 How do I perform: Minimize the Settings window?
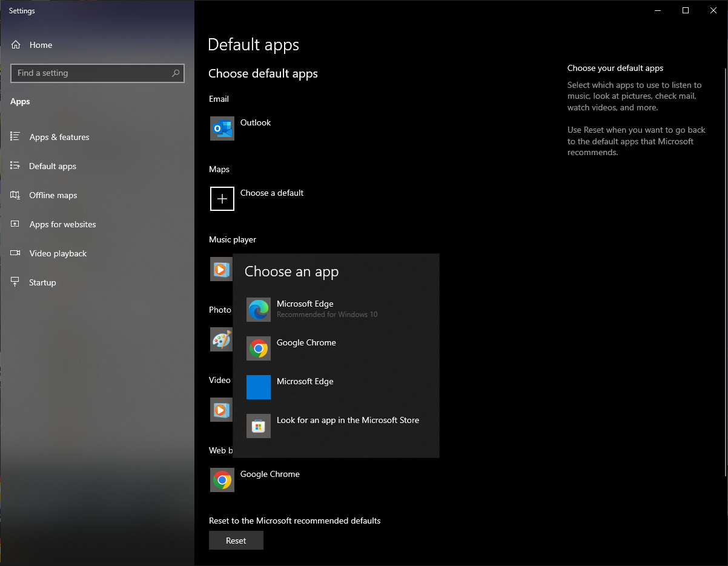click(x=658, y=10)
